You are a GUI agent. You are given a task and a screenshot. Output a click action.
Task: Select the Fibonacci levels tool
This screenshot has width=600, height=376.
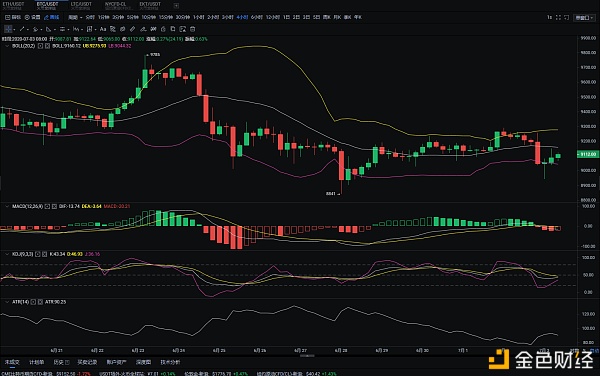tap(76, 29)
